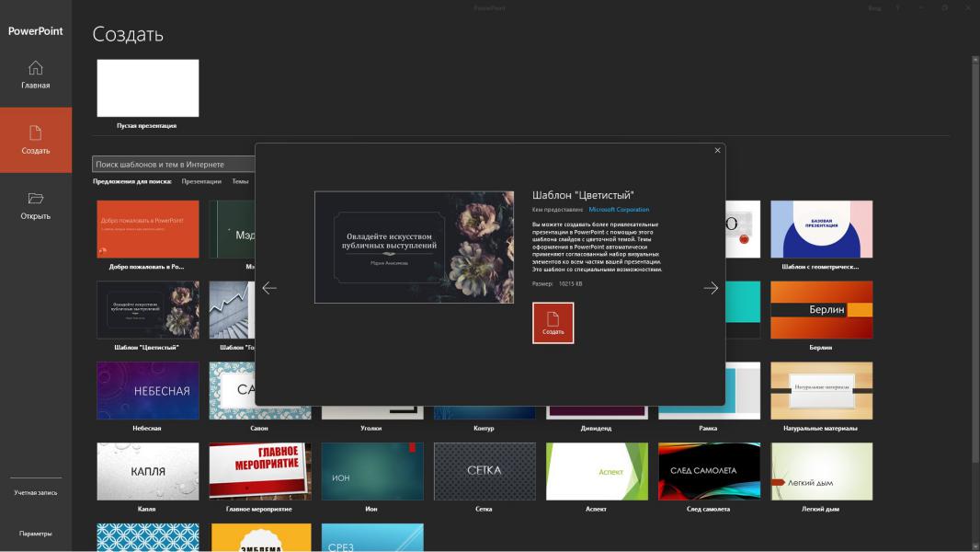
Task: Close the Цветистый template preview dialog
Action: [717, 151]
